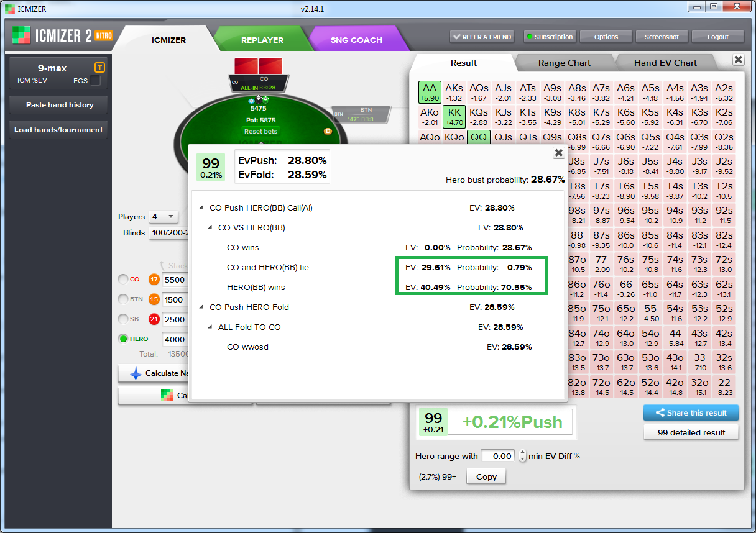Select the AKo hand cell
Screen dimensions: 756x533
pos(430,117)
